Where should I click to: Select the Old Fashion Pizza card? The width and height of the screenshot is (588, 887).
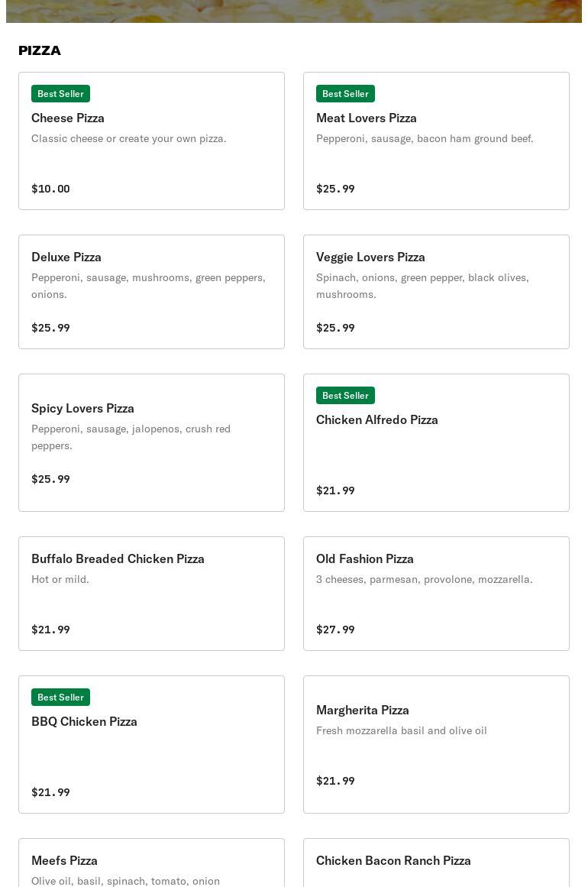[x=436, y=594]
